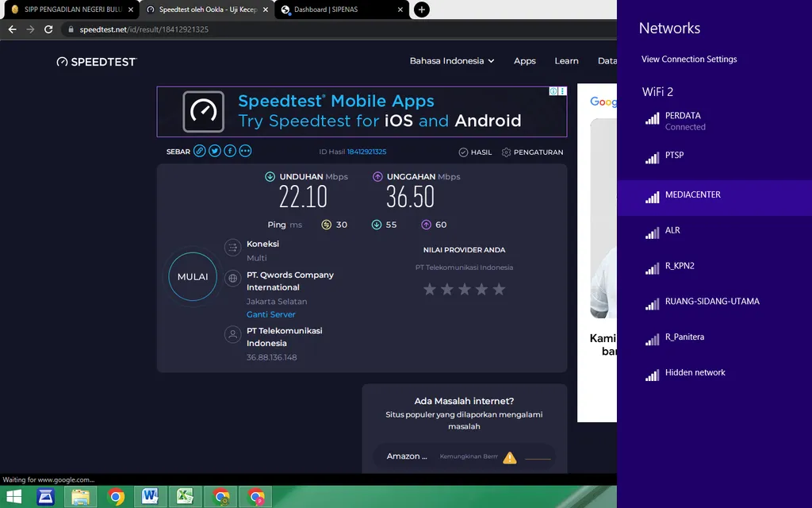Share the result on Twitter
The width and height of the screenshot is (812, 508).
pos(215,151)
